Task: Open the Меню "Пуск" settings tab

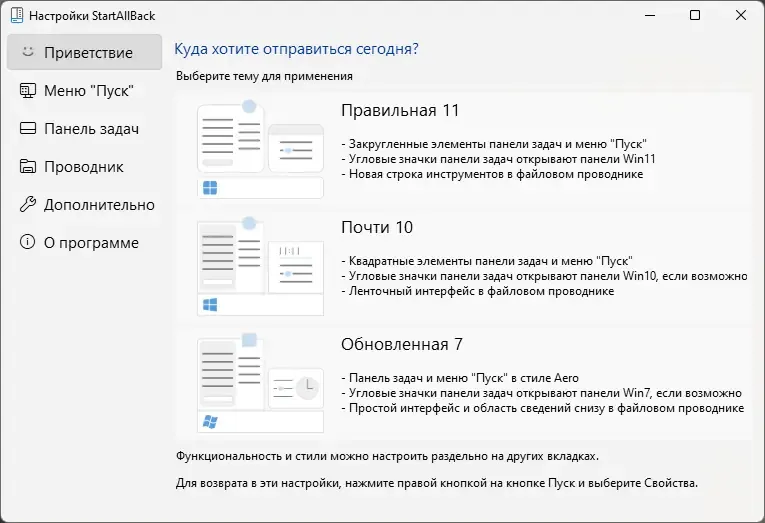Action: click(x=84, y=90)
